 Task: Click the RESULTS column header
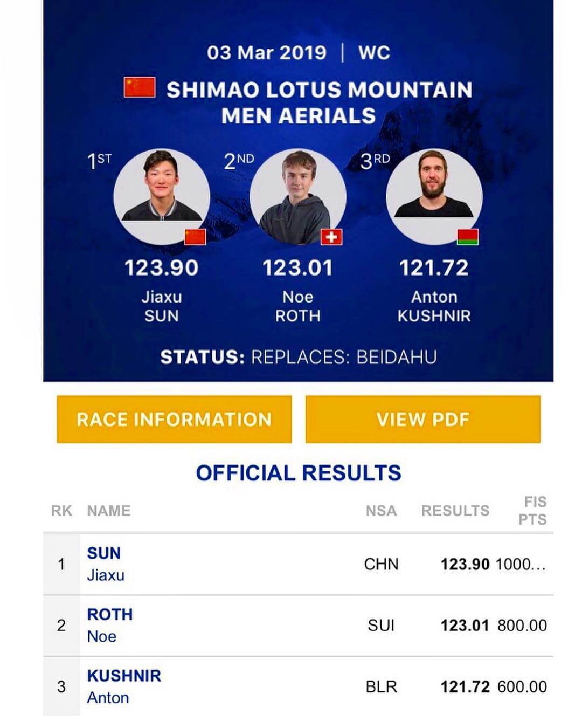point(455,511)
